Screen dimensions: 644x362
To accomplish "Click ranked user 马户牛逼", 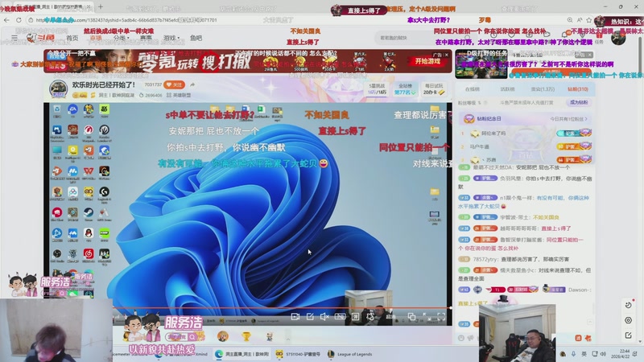I will [x=479, y=146].
